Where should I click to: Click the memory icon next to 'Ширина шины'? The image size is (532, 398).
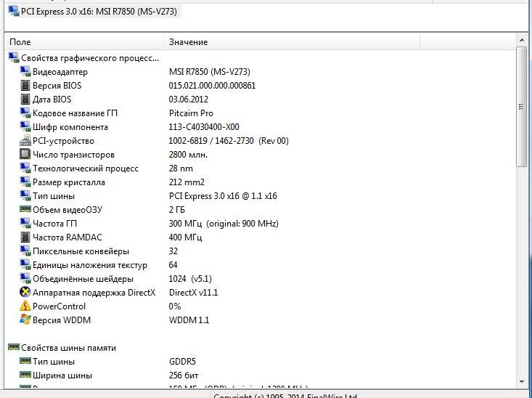coord(25,375)
